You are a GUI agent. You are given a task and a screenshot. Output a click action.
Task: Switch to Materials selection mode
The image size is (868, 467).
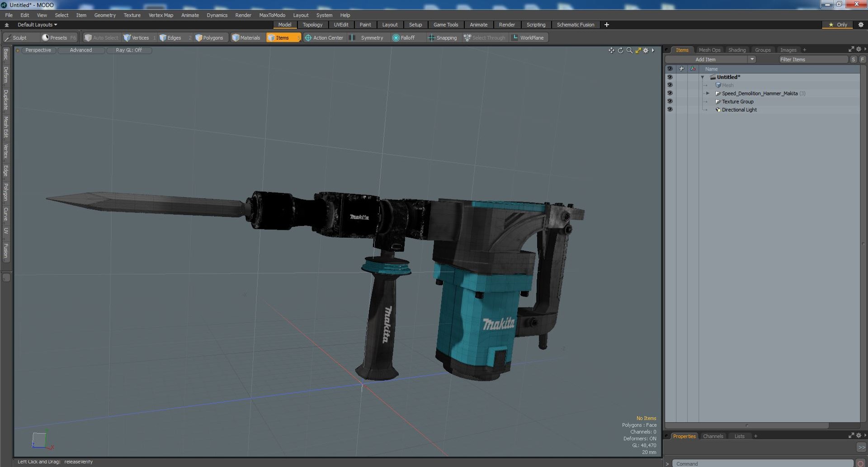point(246,38)
